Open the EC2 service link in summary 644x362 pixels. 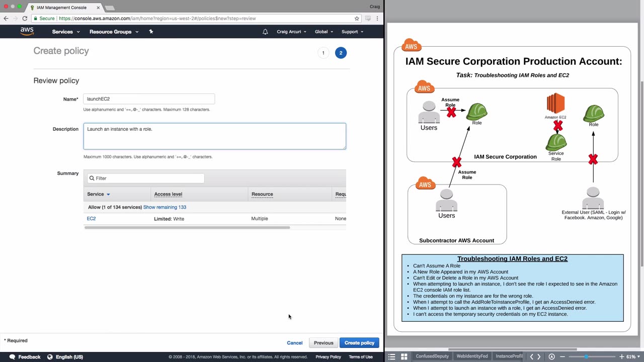coord(91,219)
